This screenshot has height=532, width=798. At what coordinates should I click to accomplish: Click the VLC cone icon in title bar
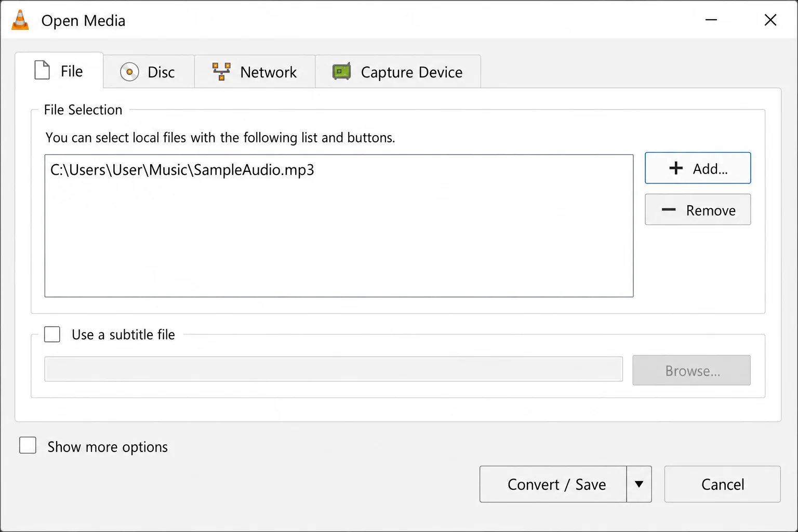[20, 20]
